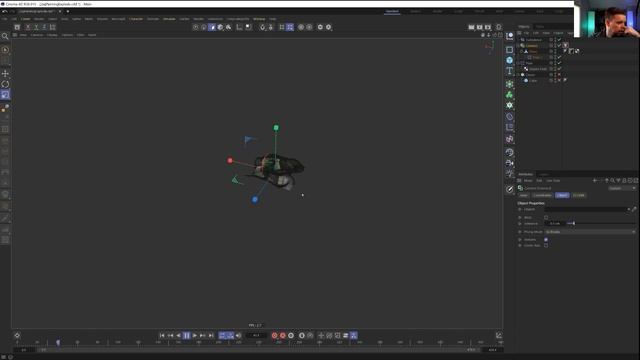The width and height of the screenshot is (640, 360).
Task: Toggle the checkmark on Shader Field row
Action: click(x=559, y=69)
